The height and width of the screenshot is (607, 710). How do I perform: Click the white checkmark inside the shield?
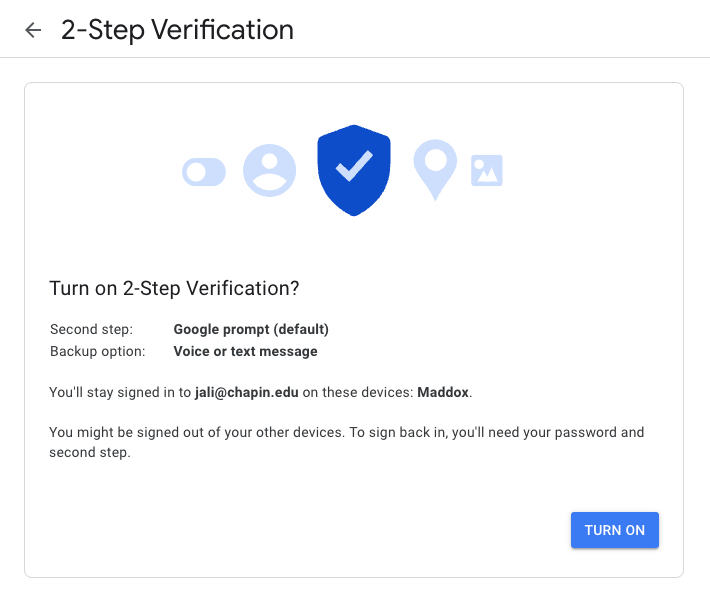(x=354, y=166)
